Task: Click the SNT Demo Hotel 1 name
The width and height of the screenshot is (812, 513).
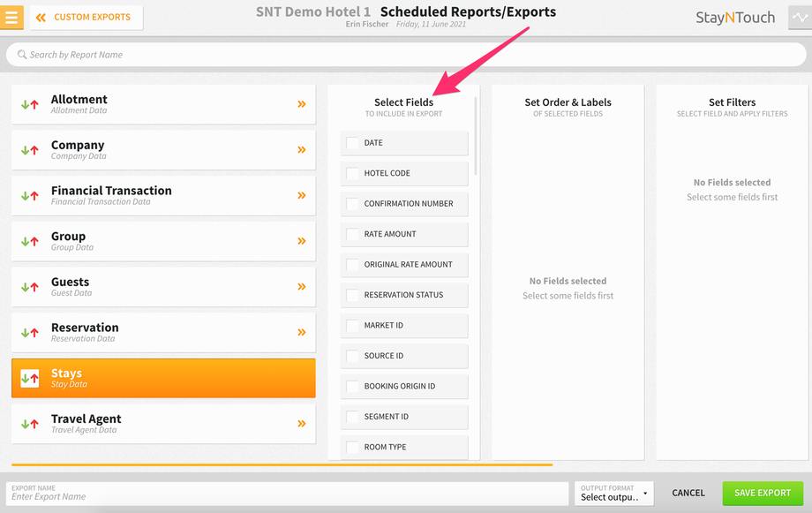Action: coord(313,11)
